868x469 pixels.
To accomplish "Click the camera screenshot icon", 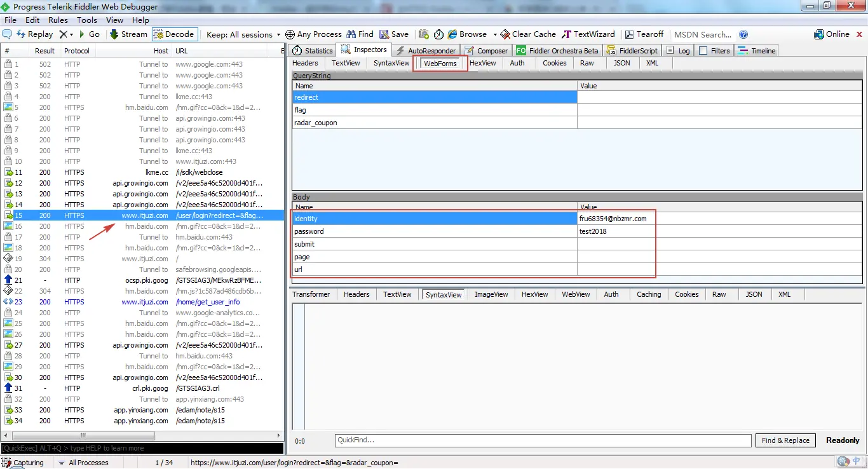I will tap(423, 34).
